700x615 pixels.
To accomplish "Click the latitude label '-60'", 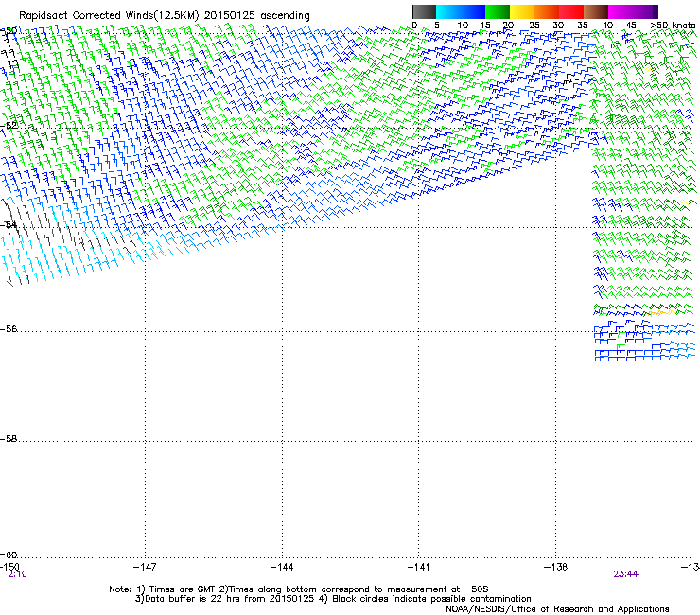I will pos(9,554).
